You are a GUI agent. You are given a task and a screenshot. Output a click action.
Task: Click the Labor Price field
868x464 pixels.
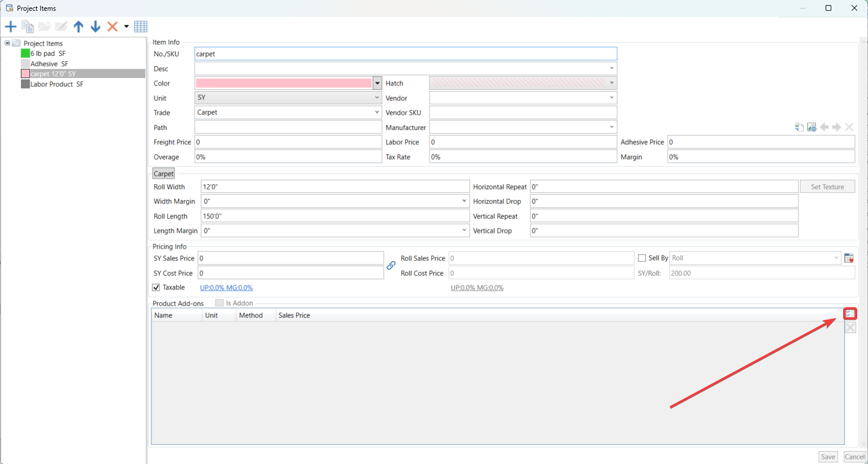[x=523, y=142]
